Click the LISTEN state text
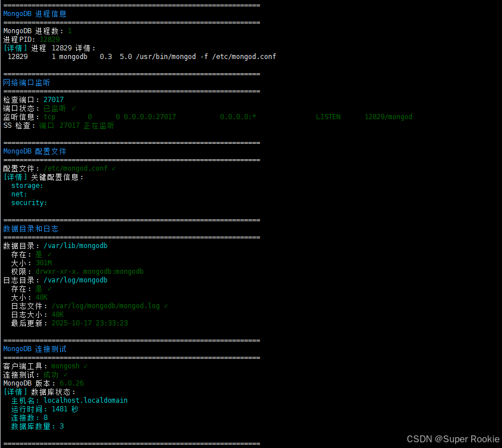This screenshot has height=448, width=502. [x=328, y=117]
